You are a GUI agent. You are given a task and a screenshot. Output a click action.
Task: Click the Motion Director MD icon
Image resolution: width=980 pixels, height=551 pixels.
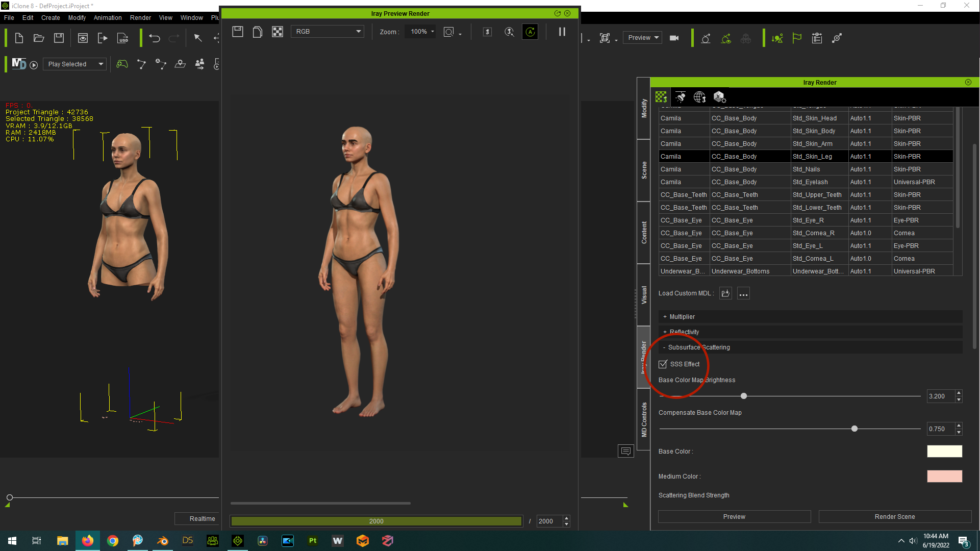19,64
